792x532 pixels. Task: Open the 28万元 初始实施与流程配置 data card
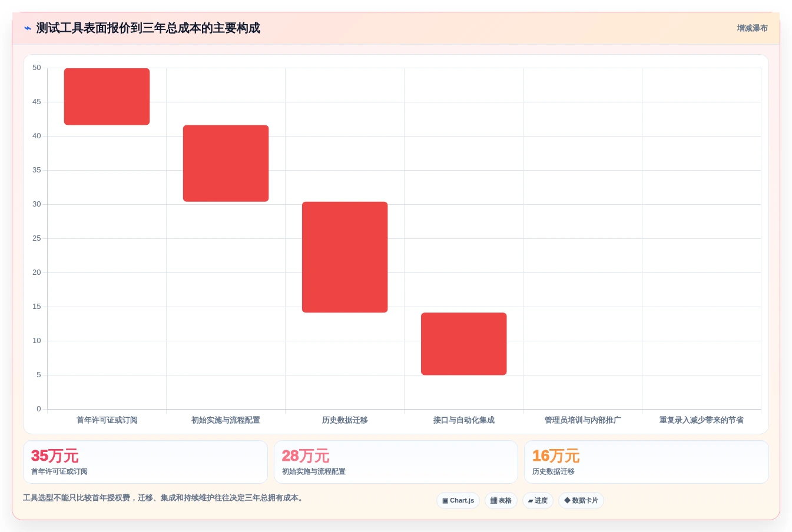pos(396,462)
